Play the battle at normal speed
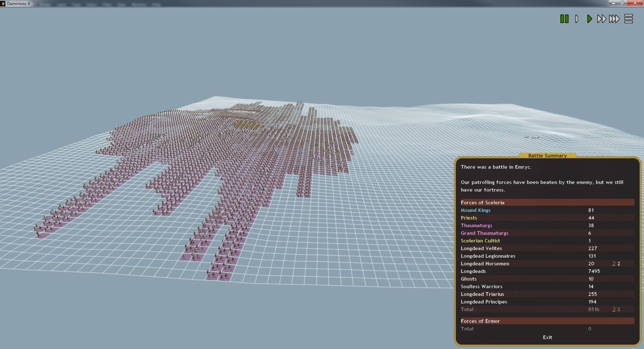This screenshot has width=644, height=349. pos(589,19)
